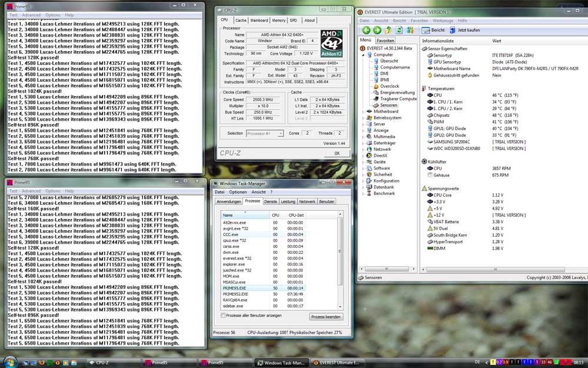Open the Memory tab in CPU-Z
This screenshot has width=588, height=368.
[x=279, y=20]
